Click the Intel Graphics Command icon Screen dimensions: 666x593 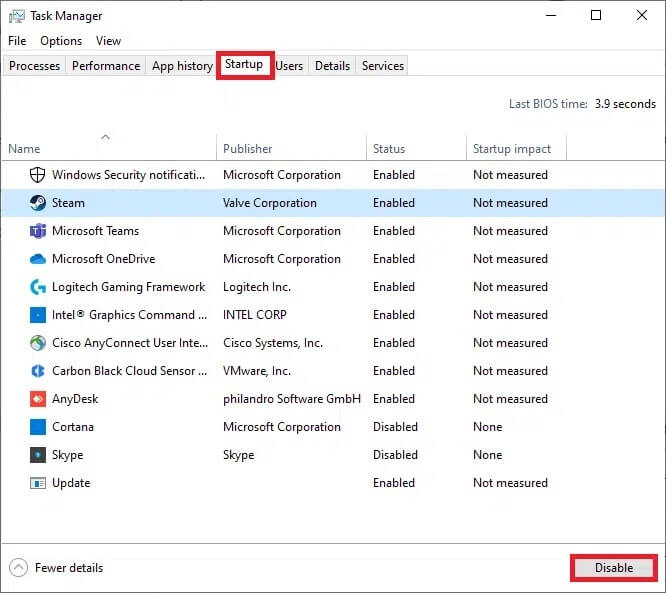coord(38,315)
